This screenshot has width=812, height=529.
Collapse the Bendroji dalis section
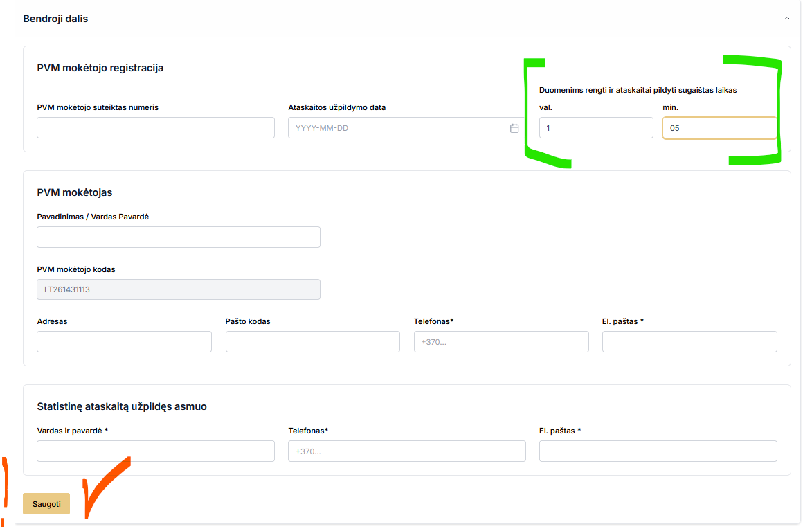[786, 19]
